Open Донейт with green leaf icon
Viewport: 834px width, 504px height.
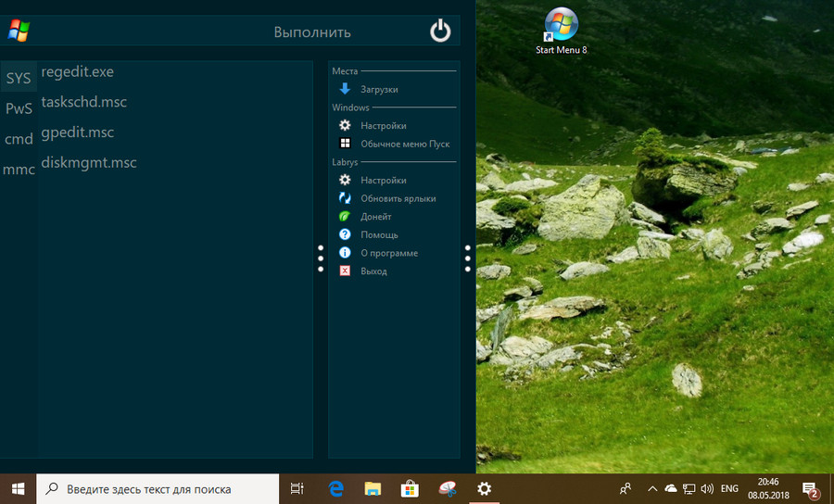375,217
